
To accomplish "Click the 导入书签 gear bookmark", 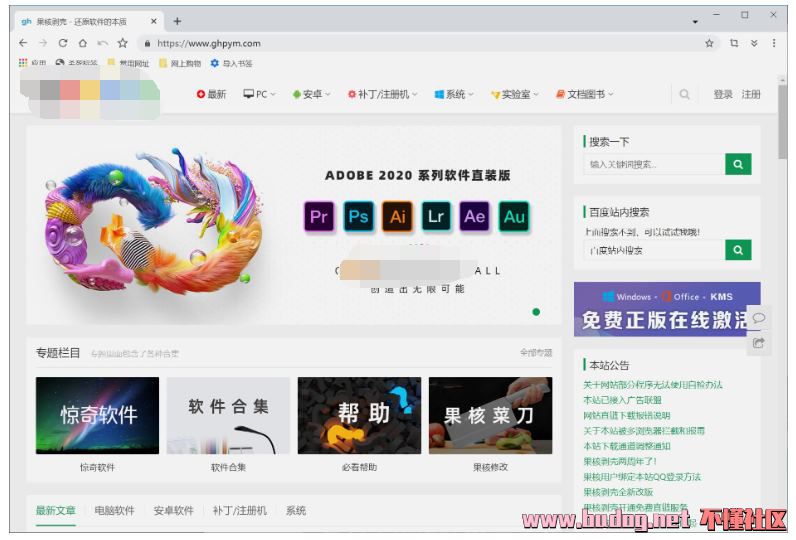I will (231, 63).
